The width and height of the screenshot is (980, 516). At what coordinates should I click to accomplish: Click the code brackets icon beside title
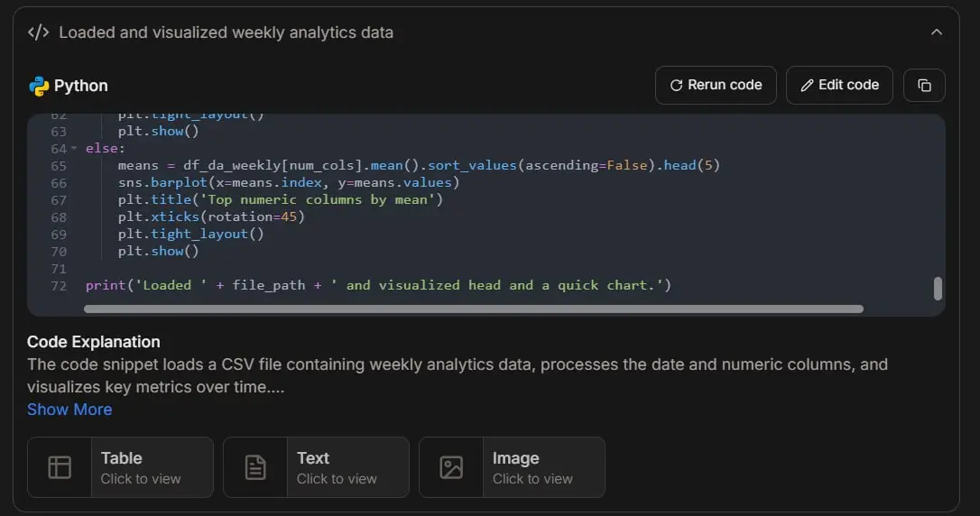[x=38, y=32]
